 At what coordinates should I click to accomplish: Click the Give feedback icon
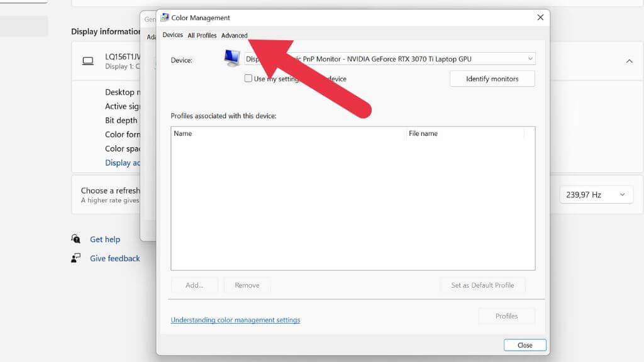(75, 258)
